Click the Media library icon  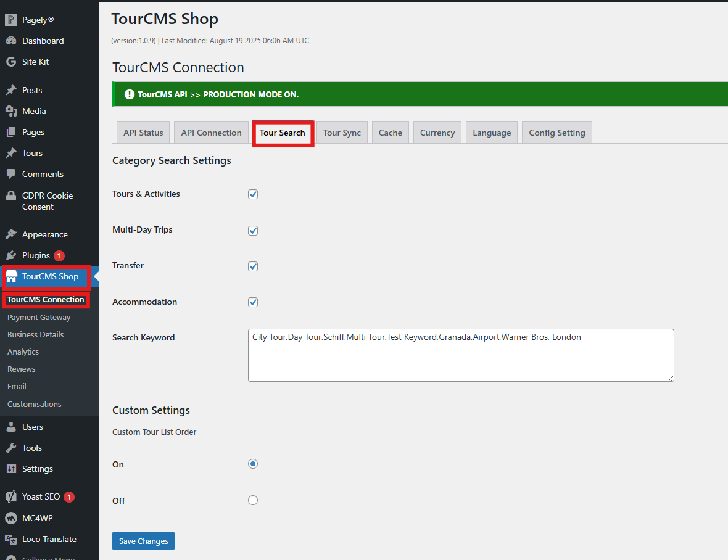coord(11,111)
